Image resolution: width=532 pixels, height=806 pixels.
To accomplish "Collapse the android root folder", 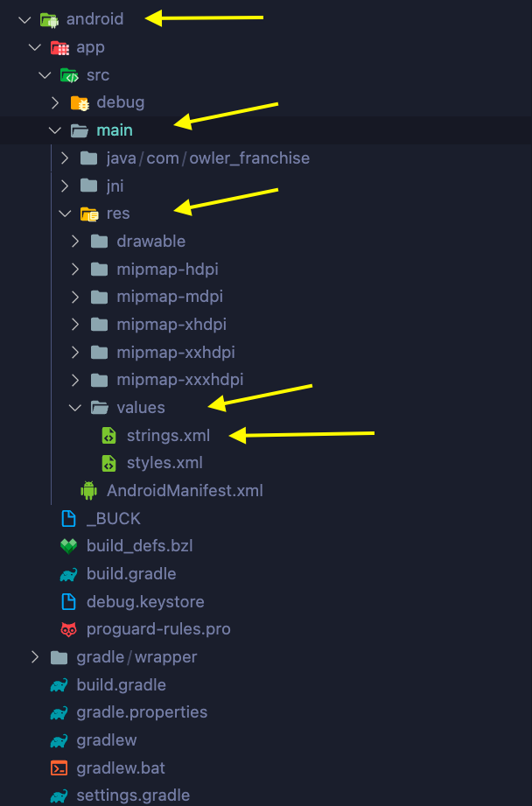I will click(24, 18).
